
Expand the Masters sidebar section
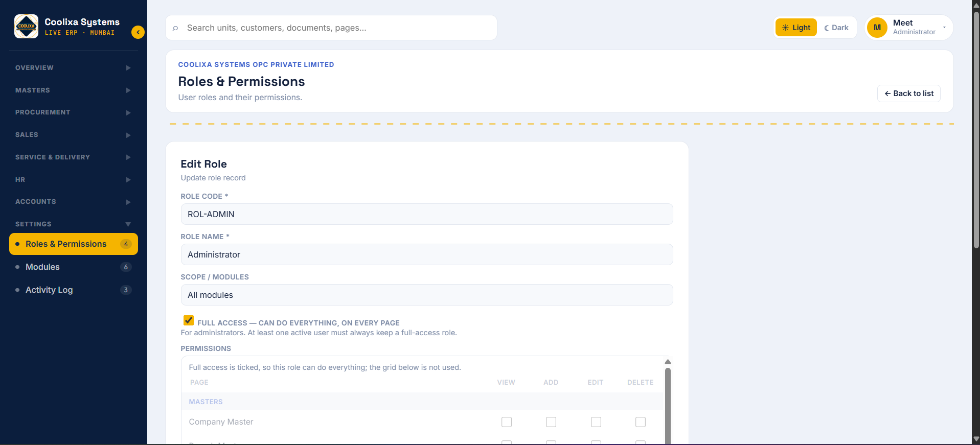tap(73, 90)
